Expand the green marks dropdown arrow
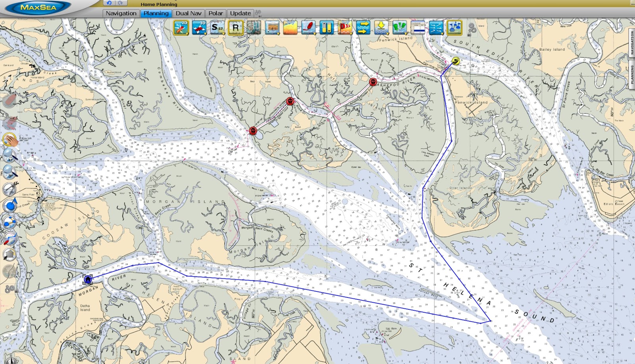This screenshot has width=635, height=364. click(x=405, y=34)
